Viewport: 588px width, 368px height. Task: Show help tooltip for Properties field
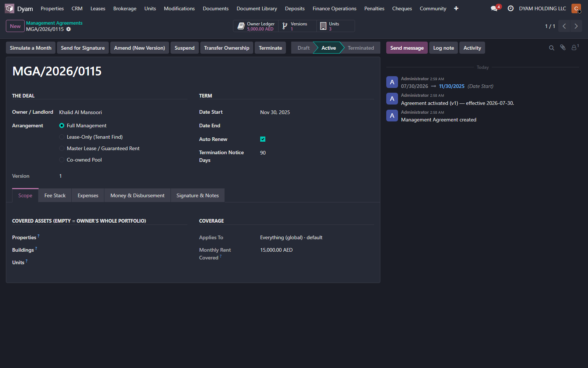pyautogui.click(x=38, y=236)
